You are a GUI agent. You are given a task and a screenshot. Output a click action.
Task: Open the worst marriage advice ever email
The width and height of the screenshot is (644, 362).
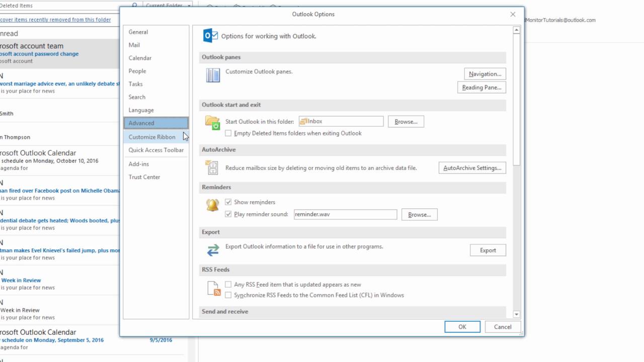point(60,83)
